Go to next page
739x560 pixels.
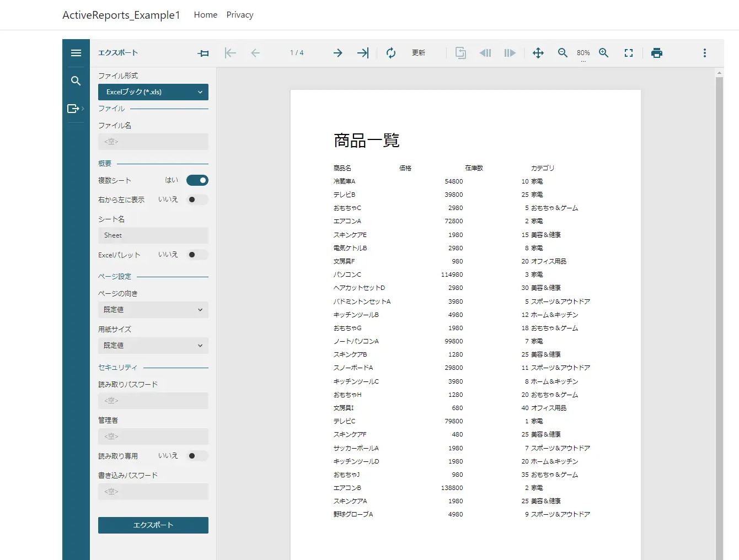point(338,53)
